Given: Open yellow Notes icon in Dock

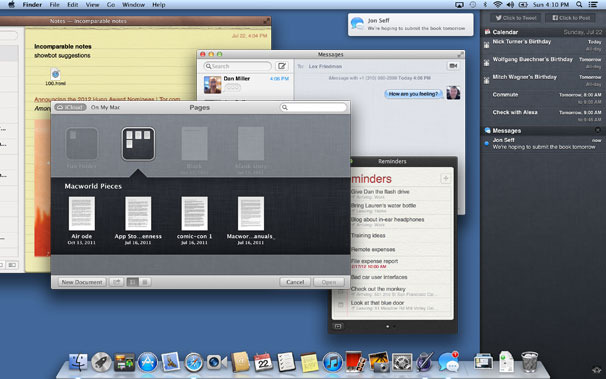Looking at the screenshot, I should (x=309, y=363).
